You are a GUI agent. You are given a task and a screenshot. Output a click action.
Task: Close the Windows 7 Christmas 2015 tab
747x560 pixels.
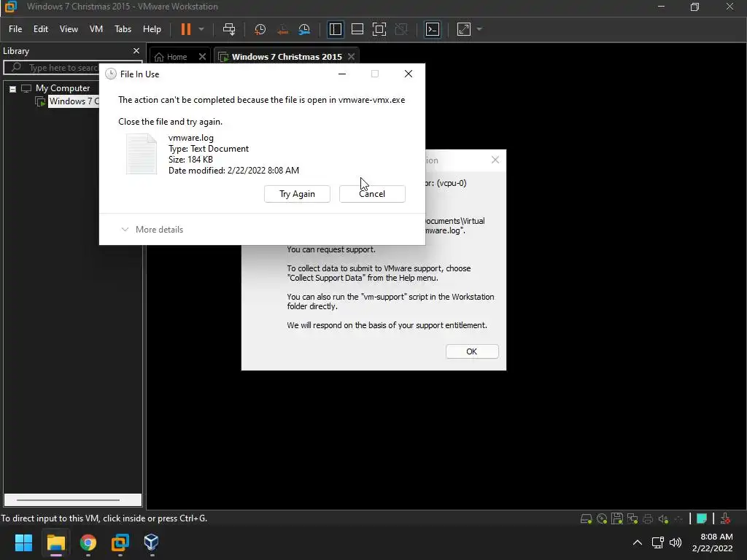point(351,57)
